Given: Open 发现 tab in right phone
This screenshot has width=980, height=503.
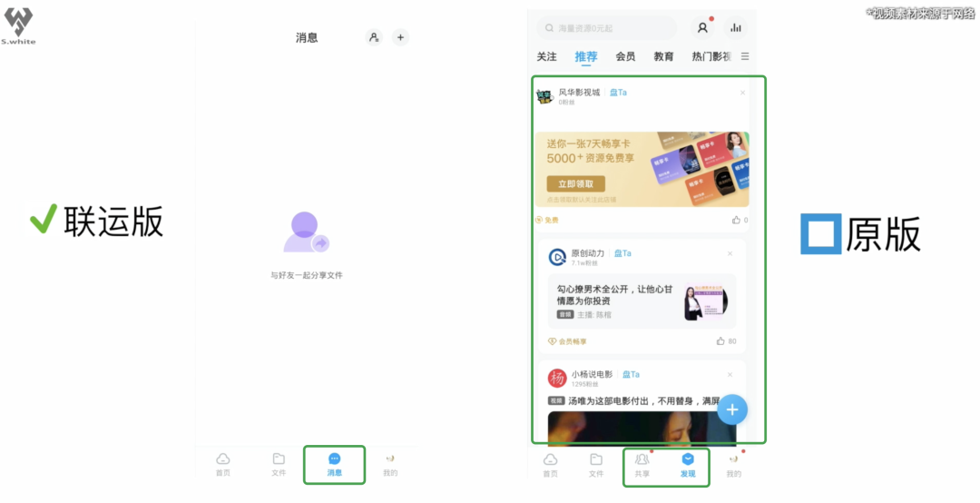Looking at the screenshot, I should (x=688, y=466).
